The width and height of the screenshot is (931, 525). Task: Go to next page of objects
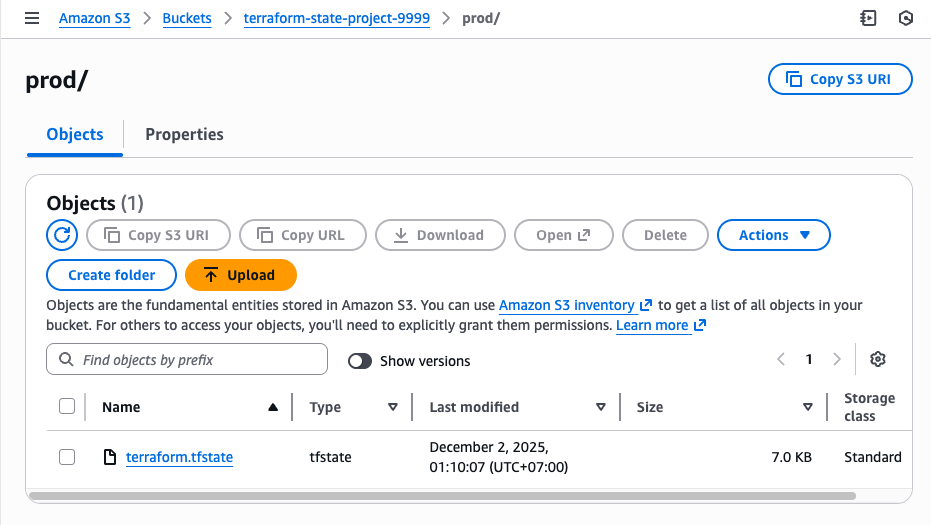837,360
